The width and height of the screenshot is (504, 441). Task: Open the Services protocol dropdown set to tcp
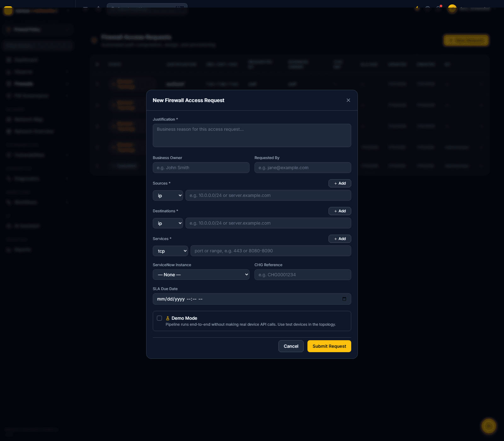point(170,251)
